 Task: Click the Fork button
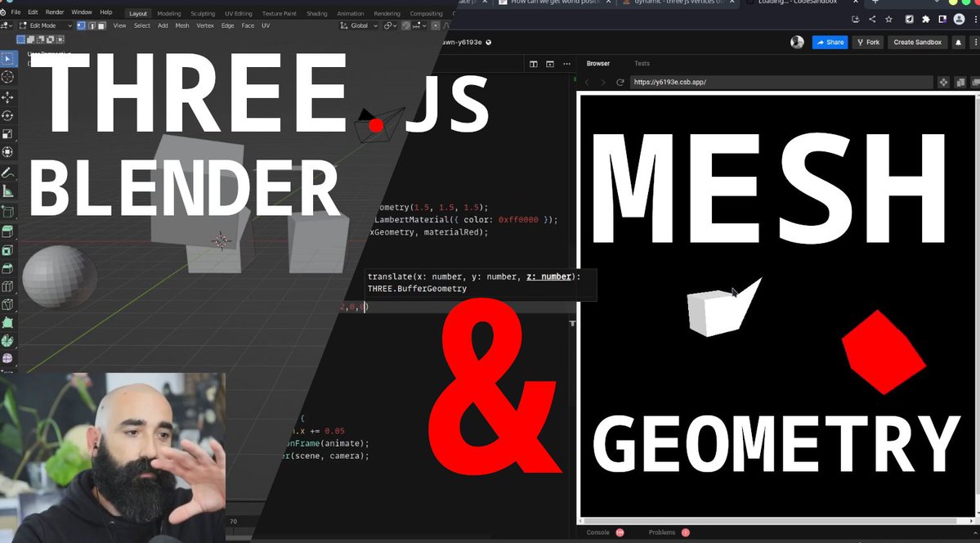(868, 43)
